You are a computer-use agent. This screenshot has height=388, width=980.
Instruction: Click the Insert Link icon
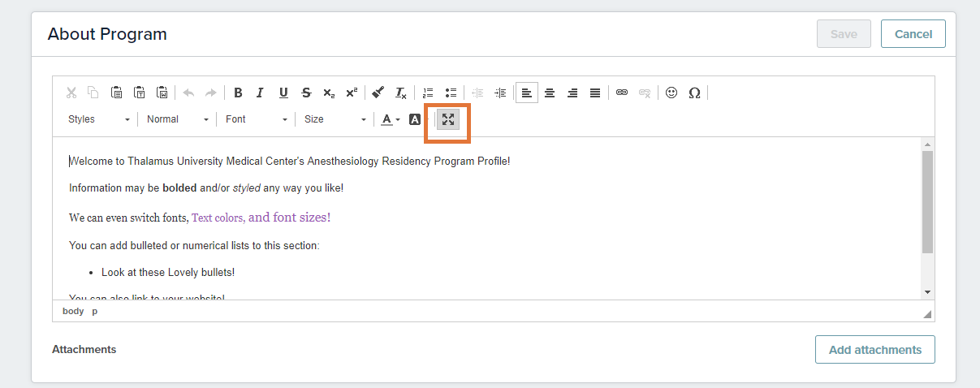click(x=622, y=93)
